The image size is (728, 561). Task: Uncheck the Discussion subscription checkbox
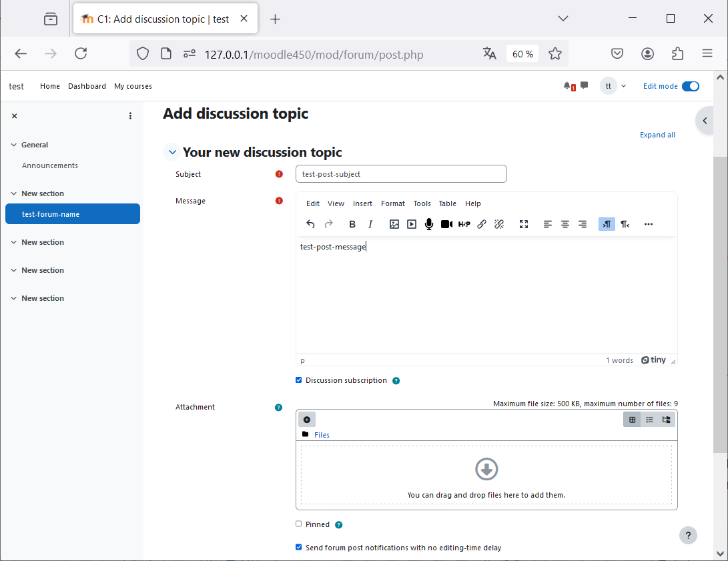click(x=298, y=380)
